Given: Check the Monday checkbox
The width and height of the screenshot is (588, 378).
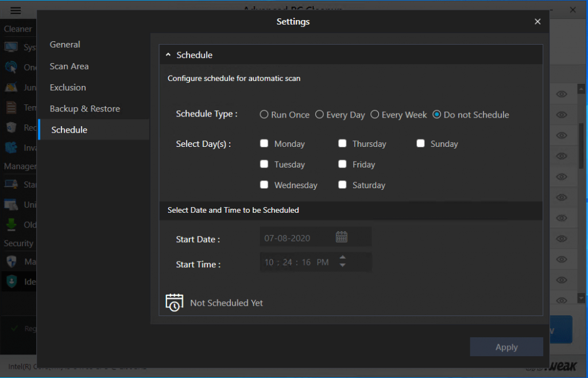Looking at the screenshot, I should click(264, 143).
